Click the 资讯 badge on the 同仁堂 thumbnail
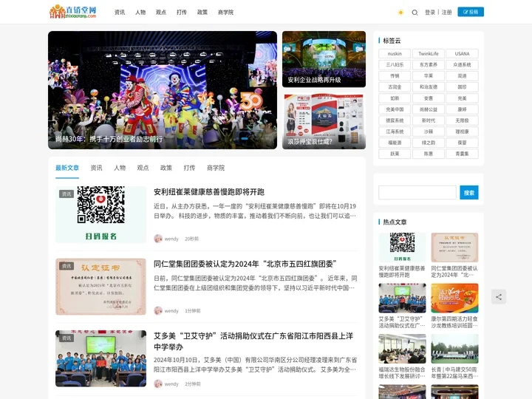Screen dimensions: 532x399 pos(66,266)
